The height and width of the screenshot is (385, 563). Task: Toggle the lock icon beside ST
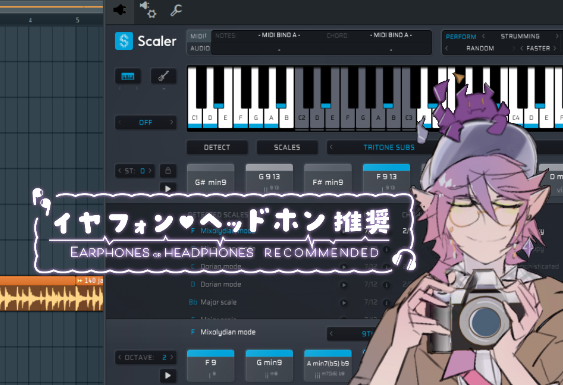click(x=168, y=171)
